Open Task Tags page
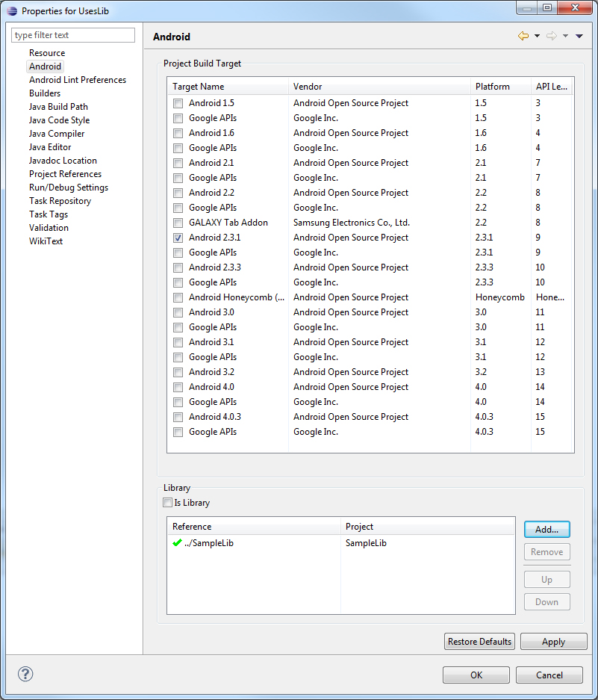 point(49,214)
